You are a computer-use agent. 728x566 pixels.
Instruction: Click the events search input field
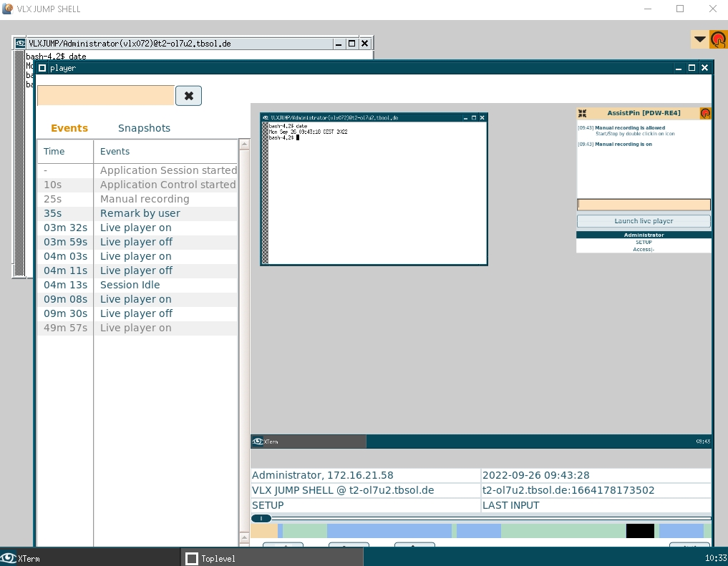[x=105, y=96]
